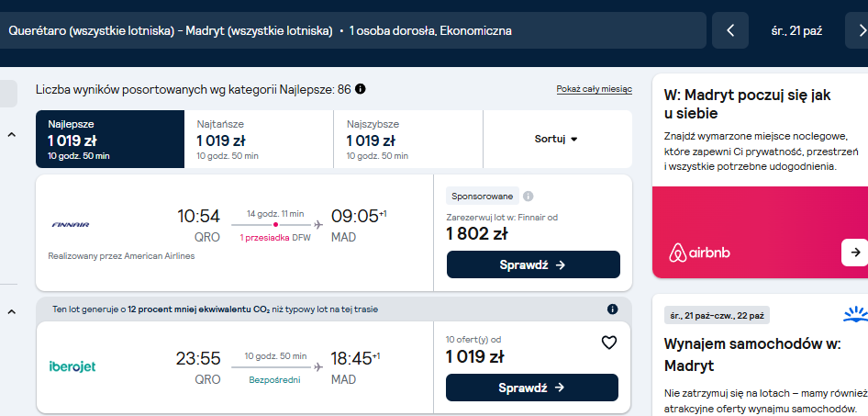Viewport: 868px width, 416px height.
Task: Select the Najszybsze sort tab
Action: (408, 139)
